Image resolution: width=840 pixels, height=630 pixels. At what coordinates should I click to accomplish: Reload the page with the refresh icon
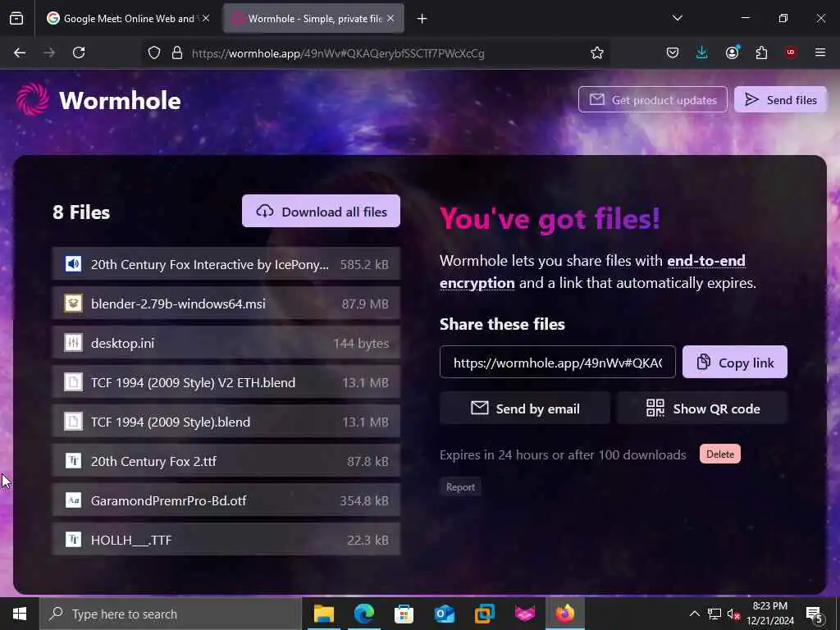[79, 52]
